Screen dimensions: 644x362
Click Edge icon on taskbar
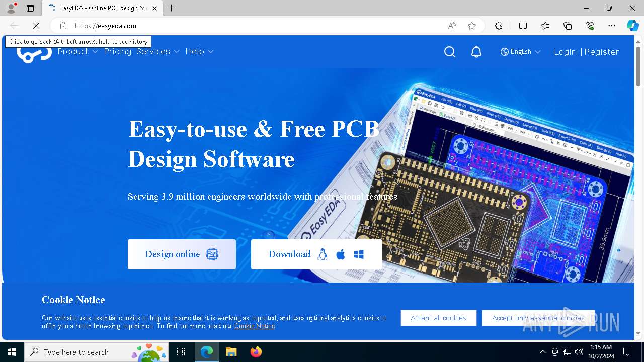tap(207, 352)
